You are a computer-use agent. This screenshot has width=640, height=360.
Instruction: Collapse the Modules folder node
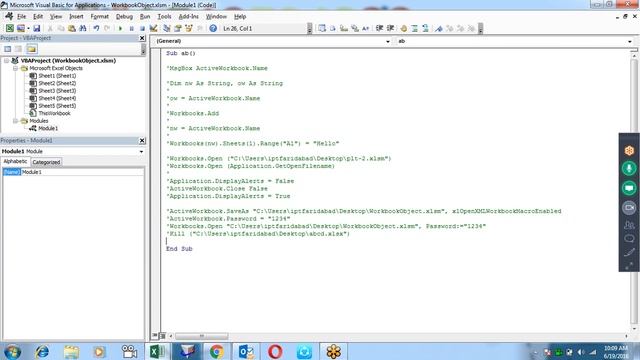(x=15, y=121)
